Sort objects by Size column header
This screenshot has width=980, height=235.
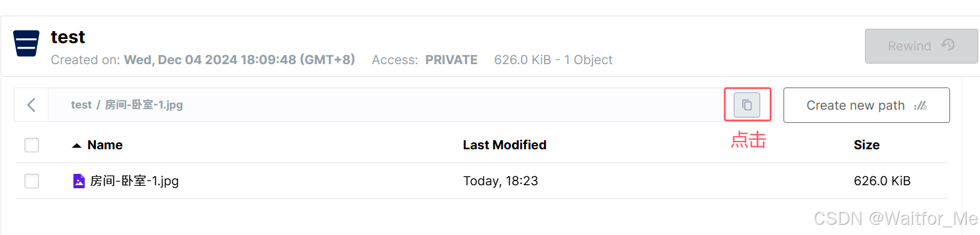866,145
